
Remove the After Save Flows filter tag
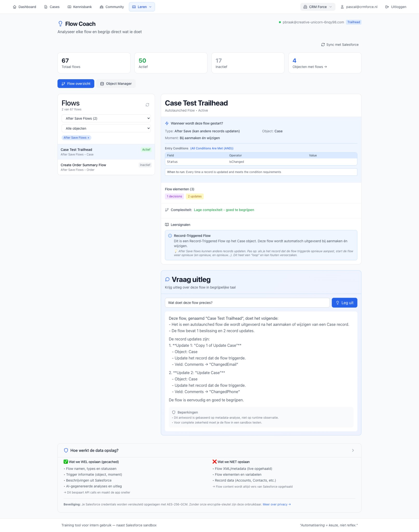pyautogui.click(x=88, y=138)
